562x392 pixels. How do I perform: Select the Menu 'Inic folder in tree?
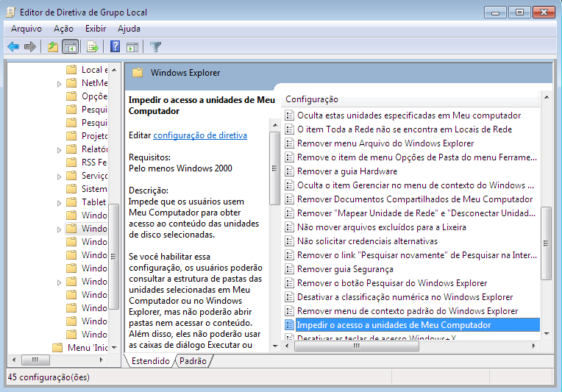pyautogui.click(x=88, y=348)
